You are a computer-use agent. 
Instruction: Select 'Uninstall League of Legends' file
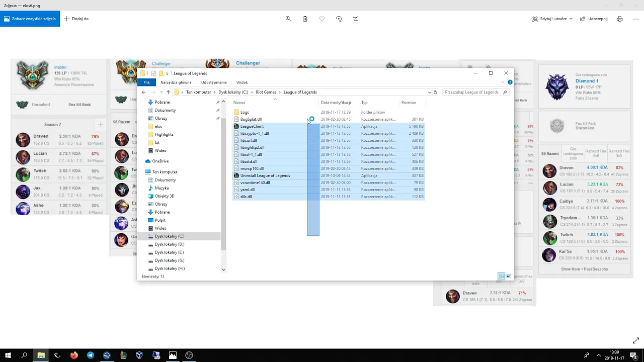(x=265, y=175)
